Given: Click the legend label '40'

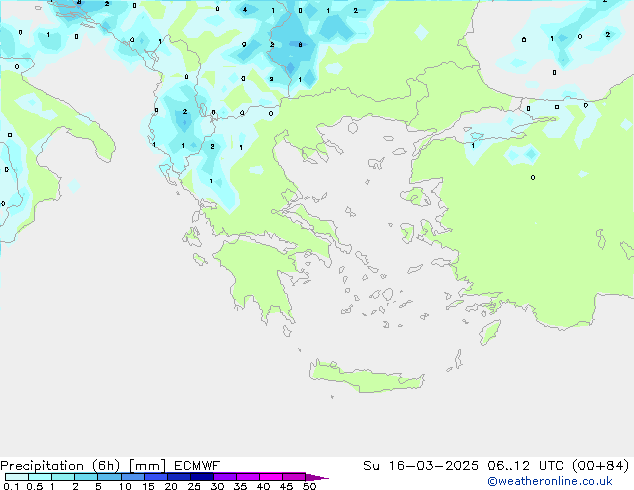Looking at the screenshot, I should 263,486.
